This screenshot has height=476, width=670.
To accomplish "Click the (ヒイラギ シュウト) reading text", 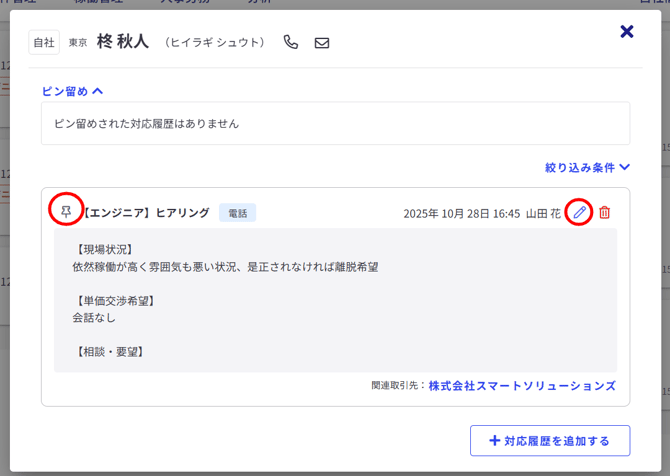I will [215, 42].
